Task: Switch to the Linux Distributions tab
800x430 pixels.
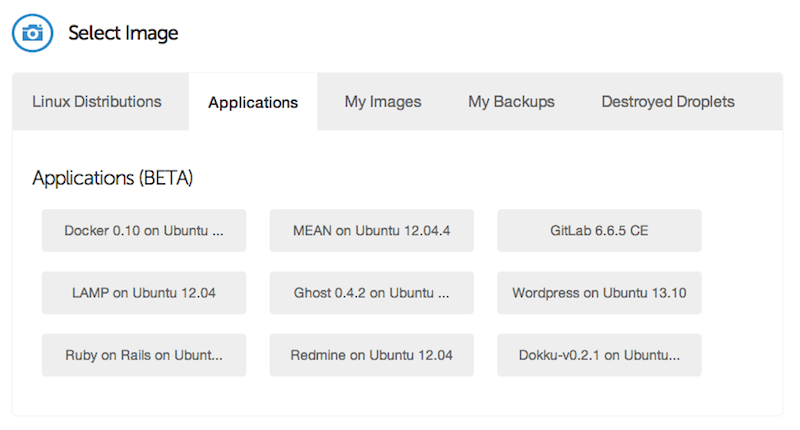Action: click(97, 102)
